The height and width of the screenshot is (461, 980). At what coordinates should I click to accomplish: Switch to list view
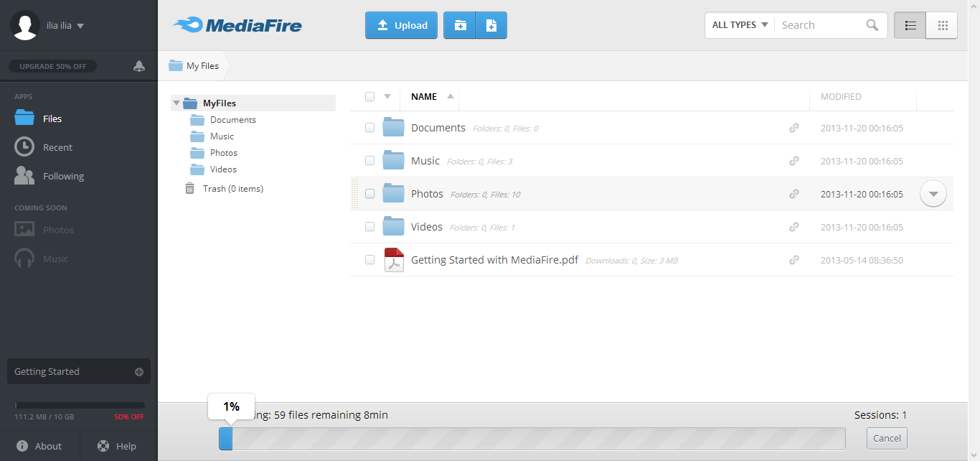910,25
